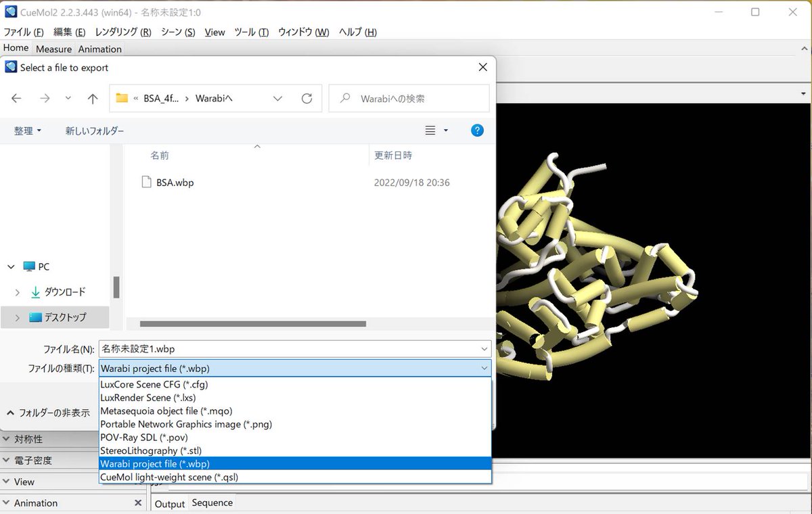Choose POV-Ray SDL (*.pov)
812x514 pixels.
[295, 438]
